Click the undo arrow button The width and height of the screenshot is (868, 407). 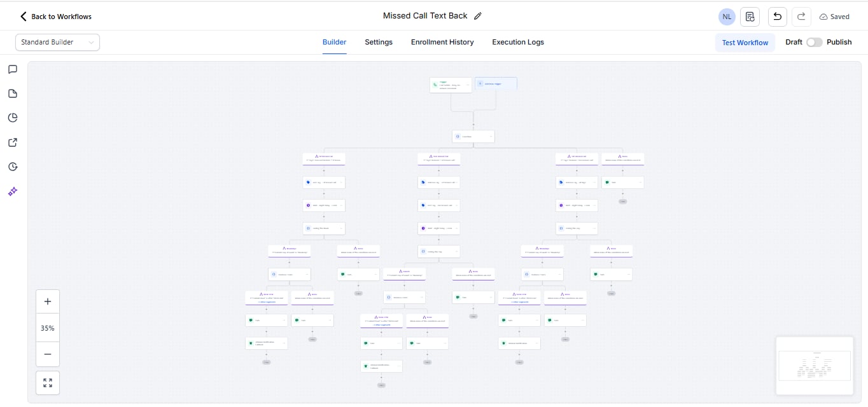[x=777, y=17]
